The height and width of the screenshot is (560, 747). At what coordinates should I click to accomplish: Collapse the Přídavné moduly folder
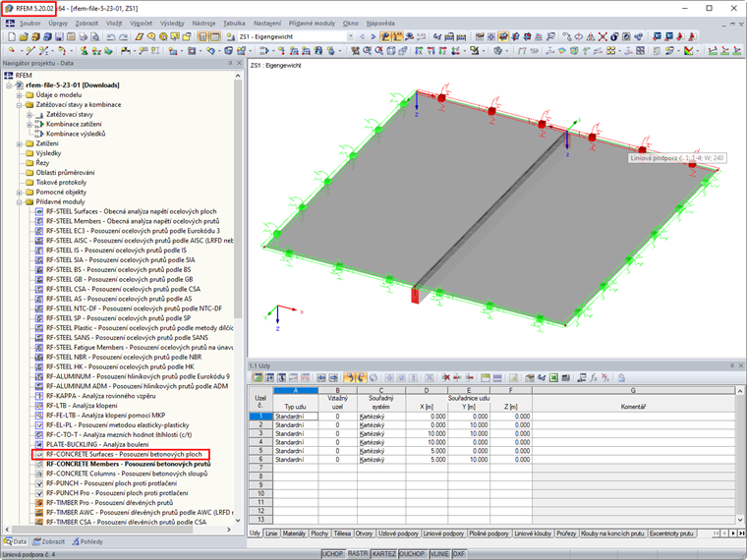(x=20, y=202)
